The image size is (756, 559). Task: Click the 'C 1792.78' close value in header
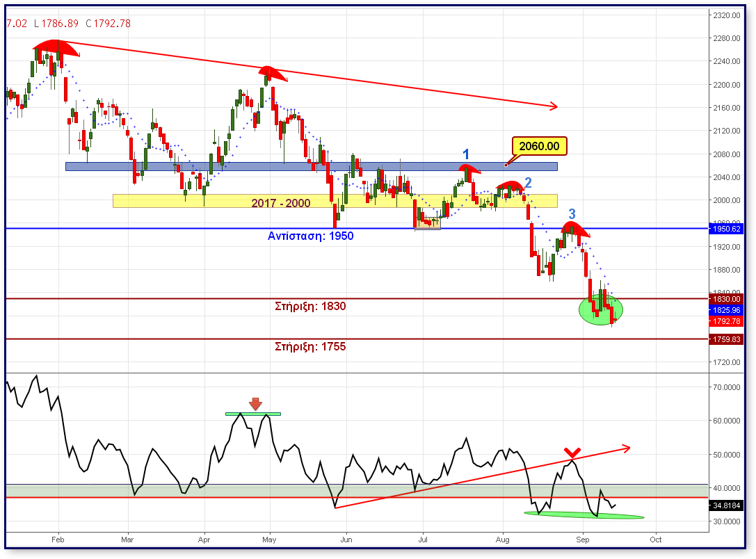pos(108,23)
